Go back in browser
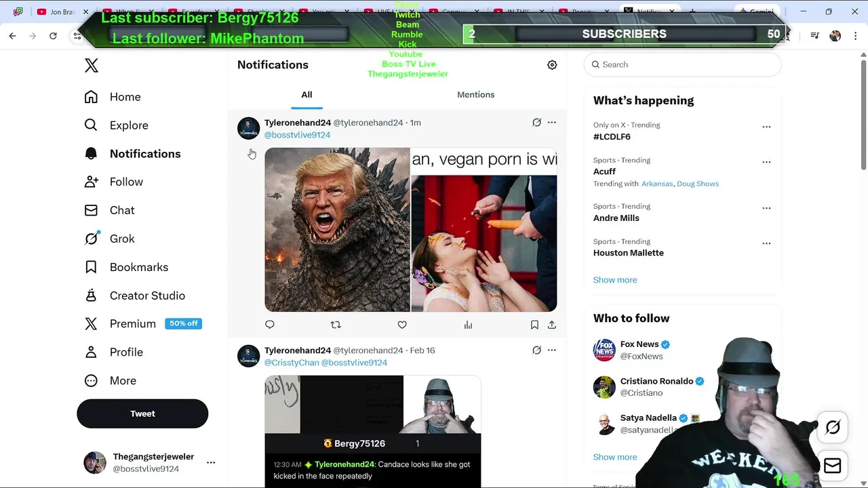Image resolution: width=868 pixels, height=488 pixels. (12, 36)
